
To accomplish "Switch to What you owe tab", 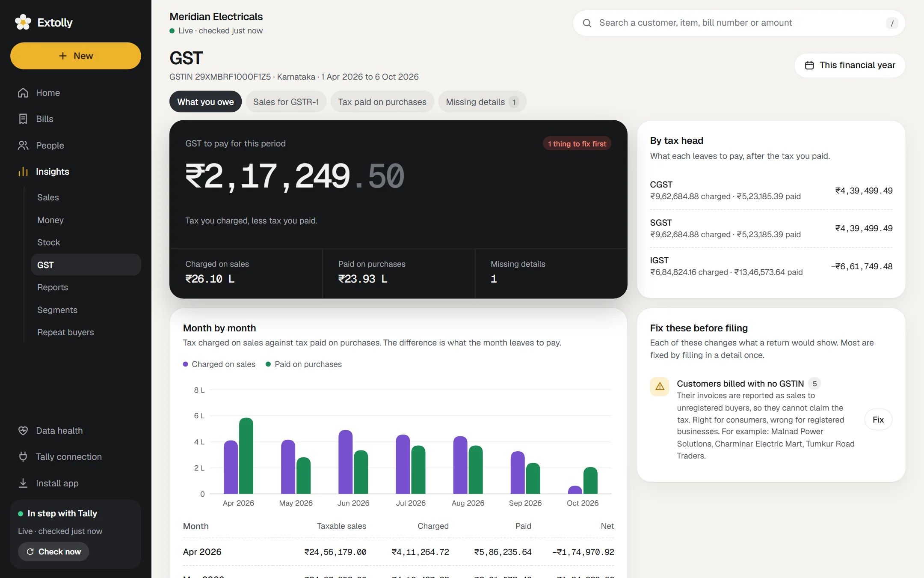I will click(205, 102).
